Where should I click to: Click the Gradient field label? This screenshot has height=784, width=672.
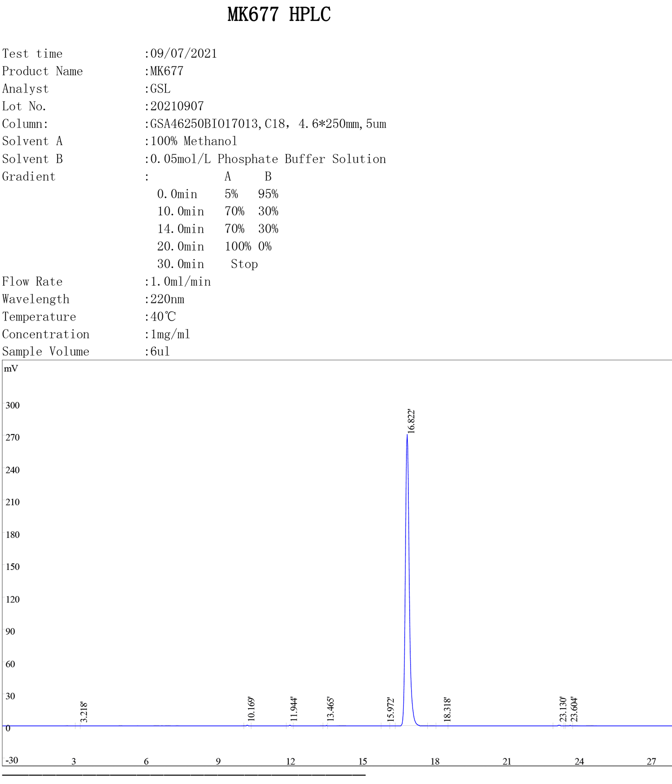coord(29,177)
